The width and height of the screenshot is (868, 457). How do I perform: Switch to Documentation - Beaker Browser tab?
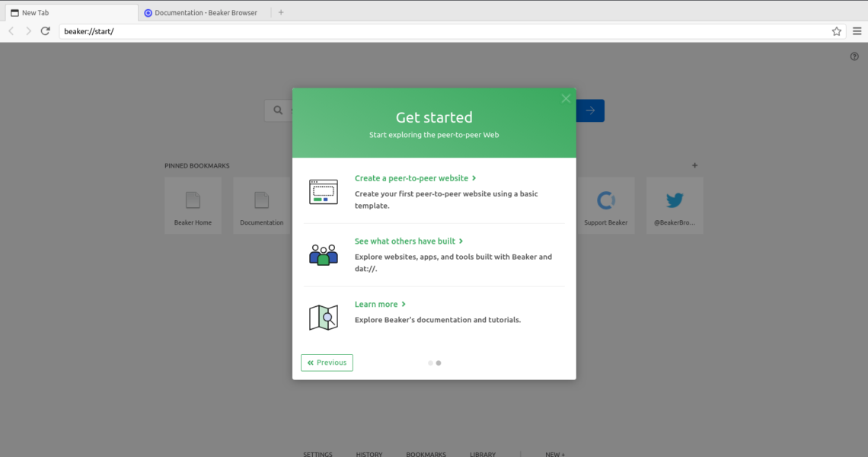click(x=202, y=12)
